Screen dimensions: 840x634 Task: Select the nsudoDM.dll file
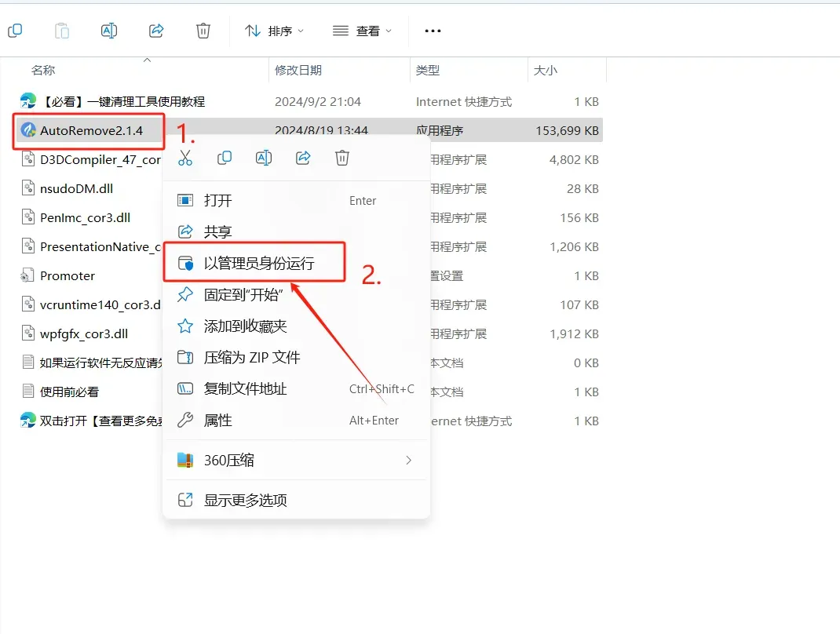click(77, 188)
